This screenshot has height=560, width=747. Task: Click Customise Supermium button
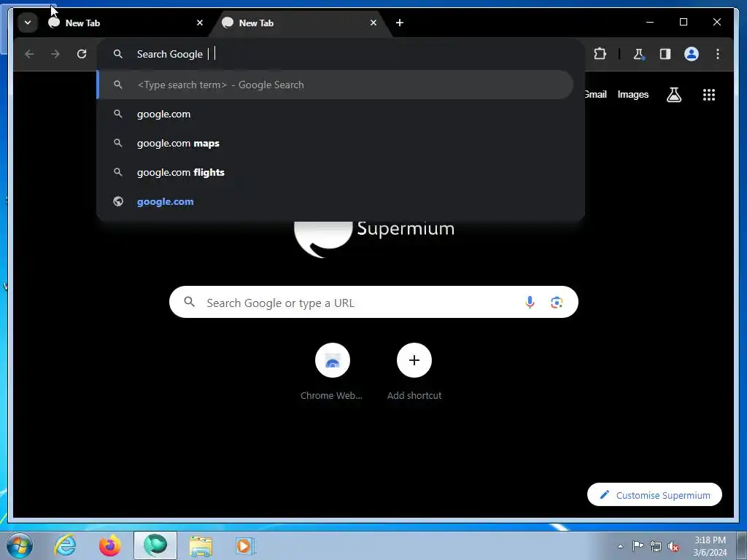point(654,495)
